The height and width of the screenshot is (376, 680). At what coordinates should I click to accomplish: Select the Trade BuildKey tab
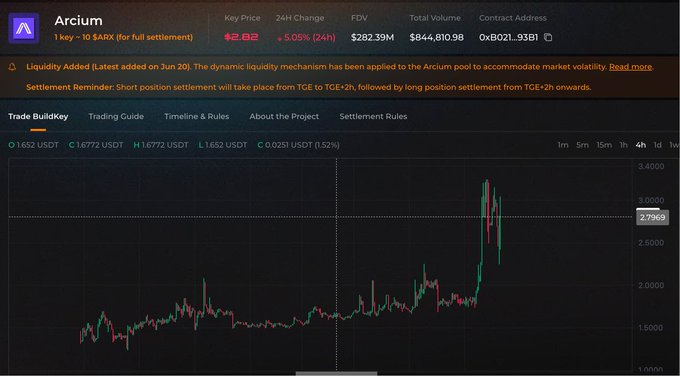click(x=38, y=116)
